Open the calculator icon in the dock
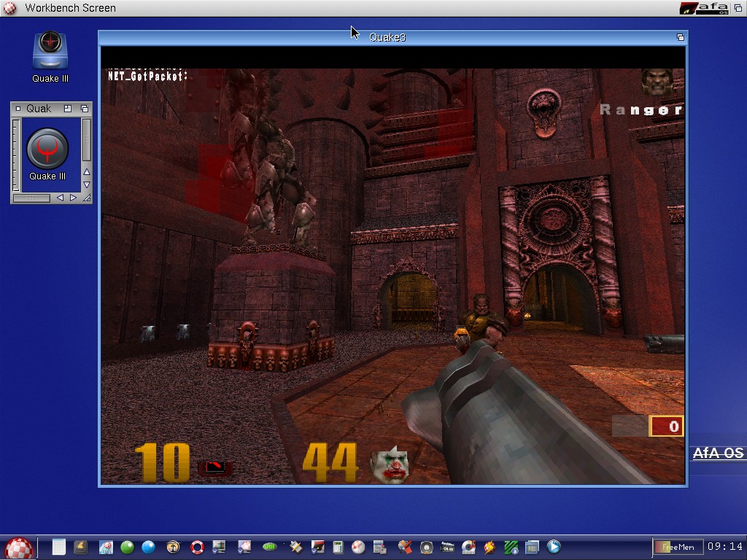The height and width of the screenshot is (560, 747). [338, 547]
